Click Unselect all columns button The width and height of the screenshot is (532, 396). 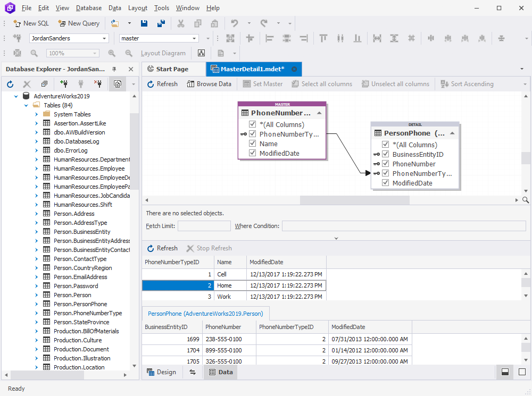click(x=396, y=84)
